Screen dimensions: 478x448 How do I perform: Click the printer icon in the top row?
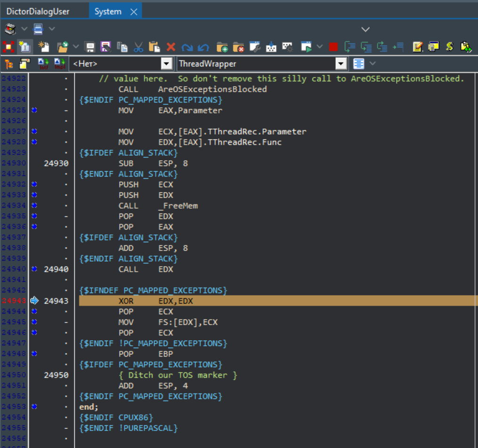[x=38, y=29]
